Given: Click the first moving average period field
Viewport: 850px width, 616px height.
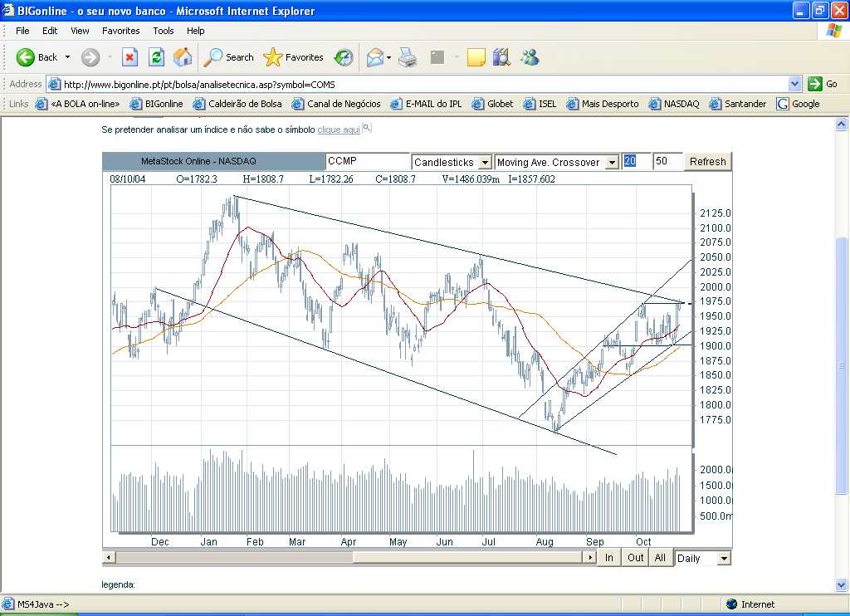Looking at the screenshot, I should (636, 161).
